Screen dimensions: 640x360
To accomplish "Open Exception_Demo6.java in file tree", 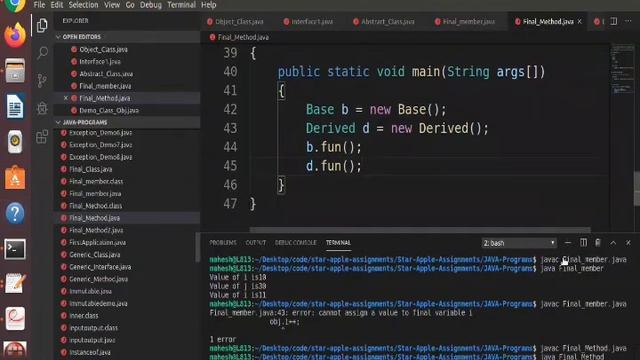I will [x=100, y=133].
